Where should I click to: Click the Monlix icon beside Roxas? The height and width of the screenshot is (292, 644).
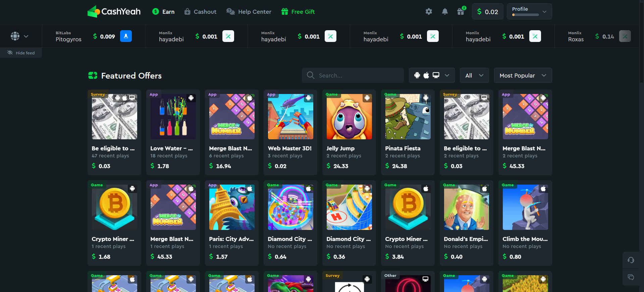pyautogui.click(x=625, y=36)
